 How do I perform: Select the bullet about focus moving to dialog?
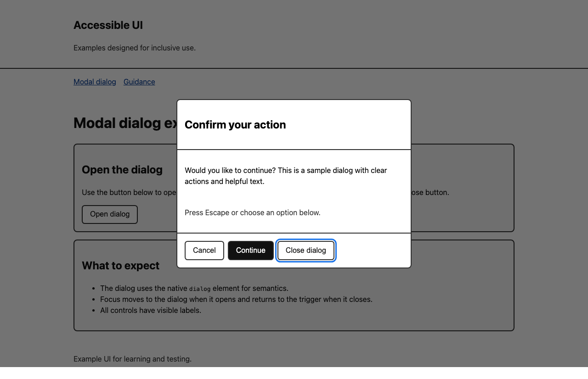236,299
